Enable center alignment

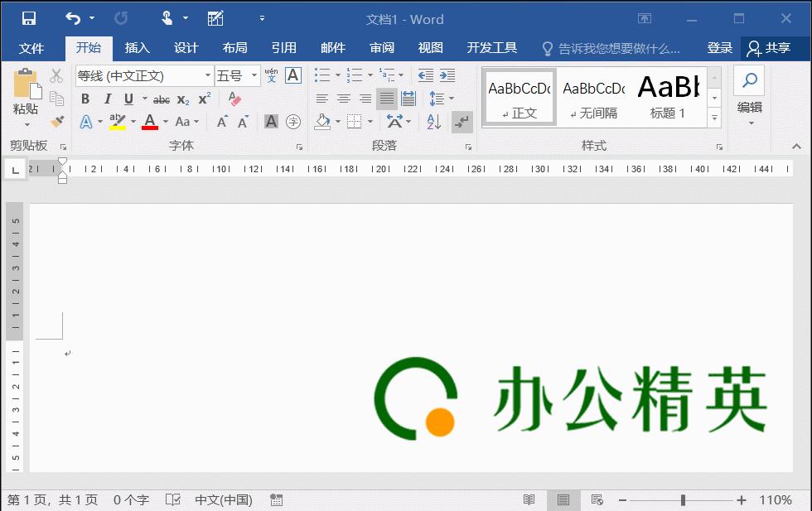(x=344, y=97)
